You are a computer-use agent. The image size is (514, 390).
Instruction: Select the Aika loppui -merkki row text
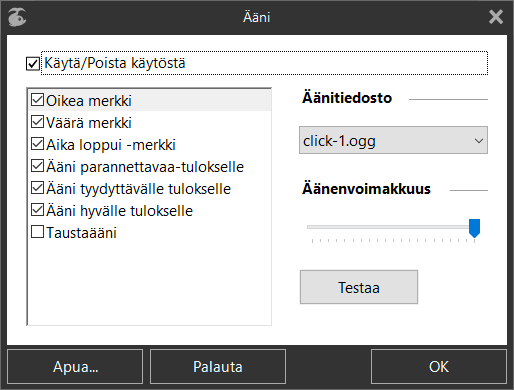tap(111, 145)
